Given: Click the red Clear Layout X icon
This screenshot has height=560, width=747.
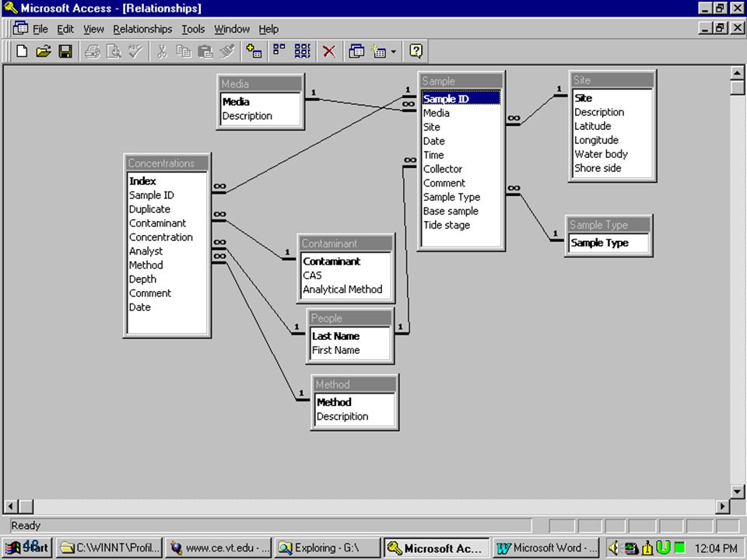Looking at the screenshot, I should pyautogui.click(x=328, y=51).
